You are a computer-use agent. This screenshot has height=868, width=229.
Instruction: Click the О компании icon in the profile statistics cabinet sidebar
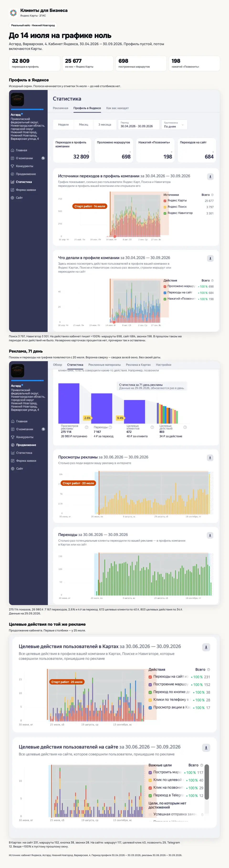(12, 158)
